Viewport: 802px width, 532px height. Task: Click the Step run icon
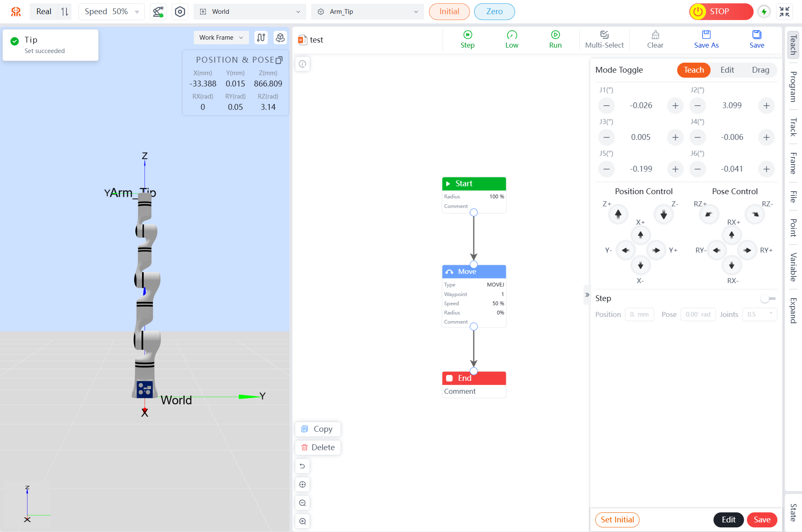coord(467,35)
